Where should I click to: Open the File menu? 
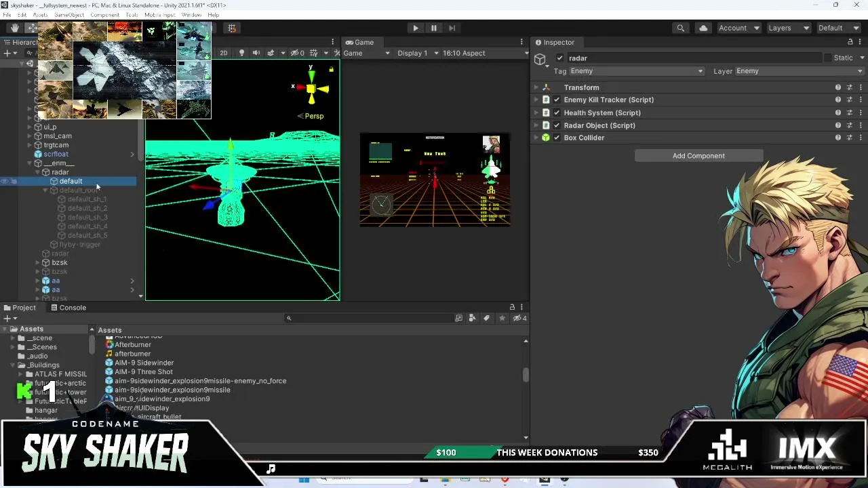[x=7, y=15]
